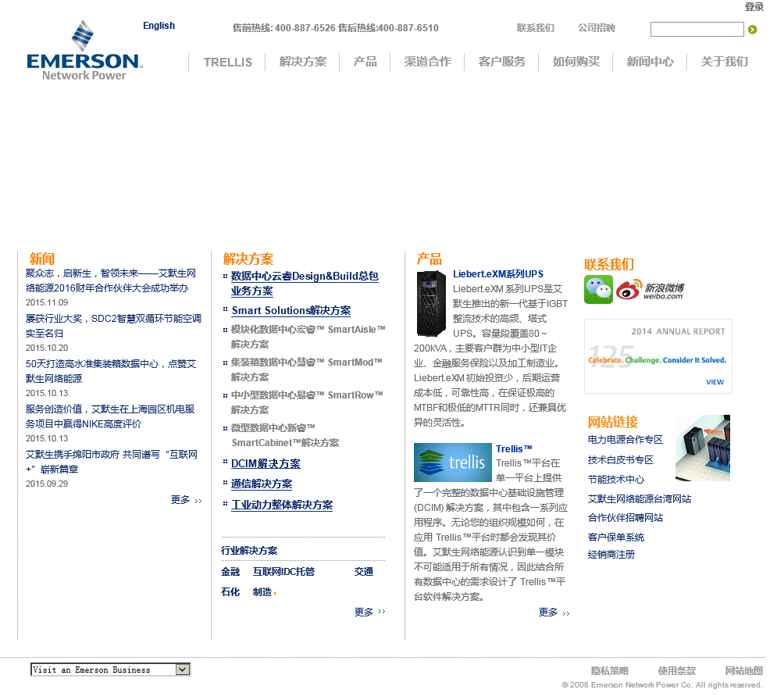
Task: Click 登录 login link
Action: coord(754,7)
